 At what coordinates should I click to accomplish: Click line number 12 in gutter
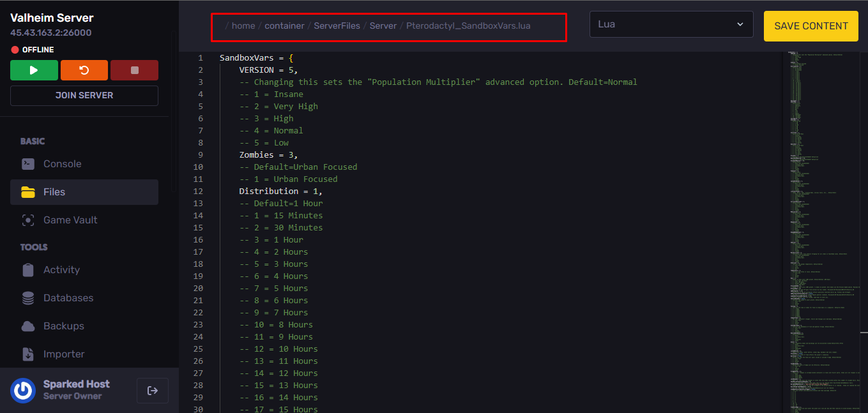click(198, 191)
